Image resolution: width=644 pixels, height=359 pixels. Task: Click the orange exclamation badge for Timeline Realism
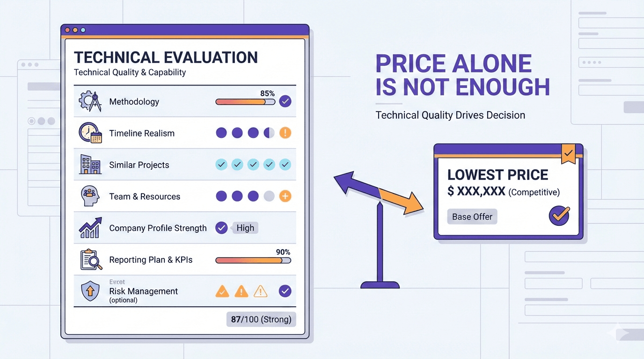285,133
